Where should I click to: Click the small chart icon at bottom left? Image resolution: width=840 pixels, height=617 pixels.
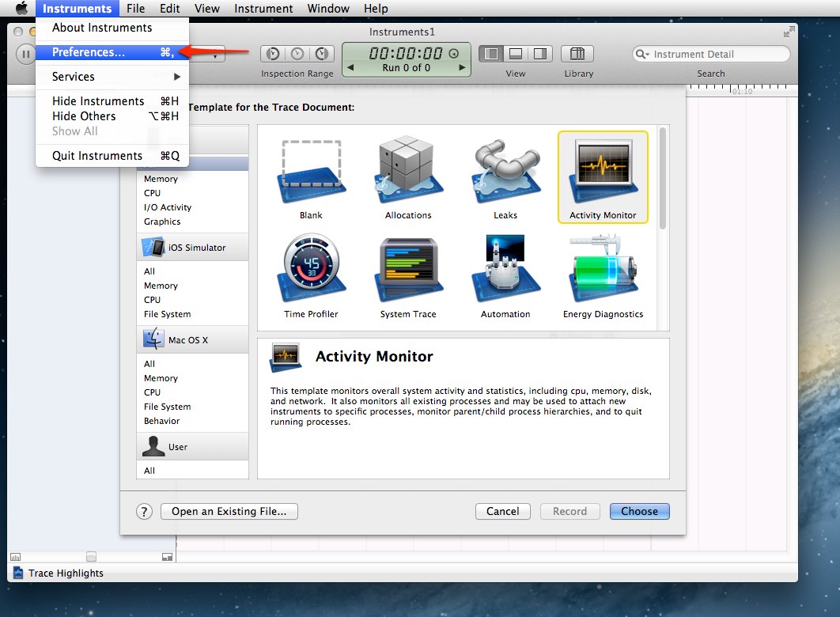pyautogui.click(x=16, y=557)
